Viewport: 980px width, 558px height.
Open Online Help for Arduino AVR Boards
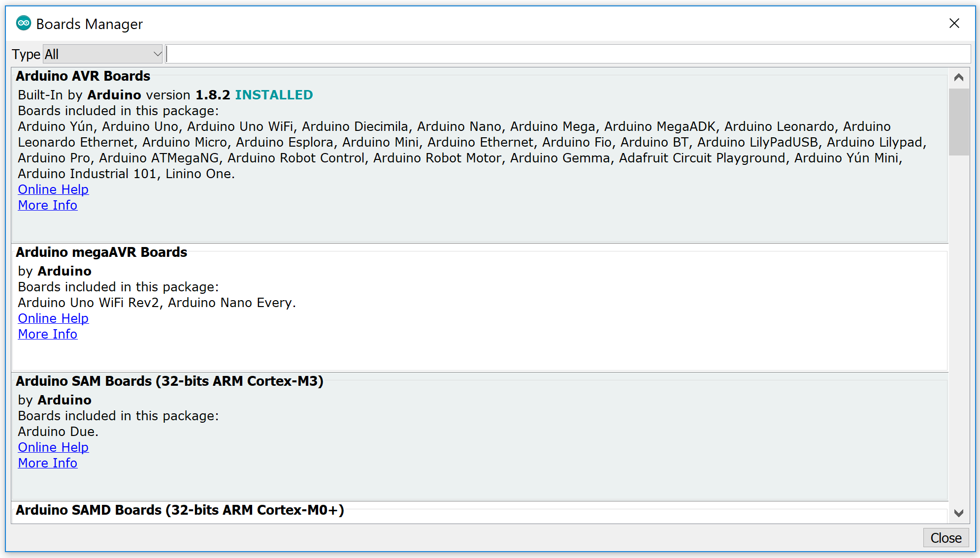(x=53, y=189)
